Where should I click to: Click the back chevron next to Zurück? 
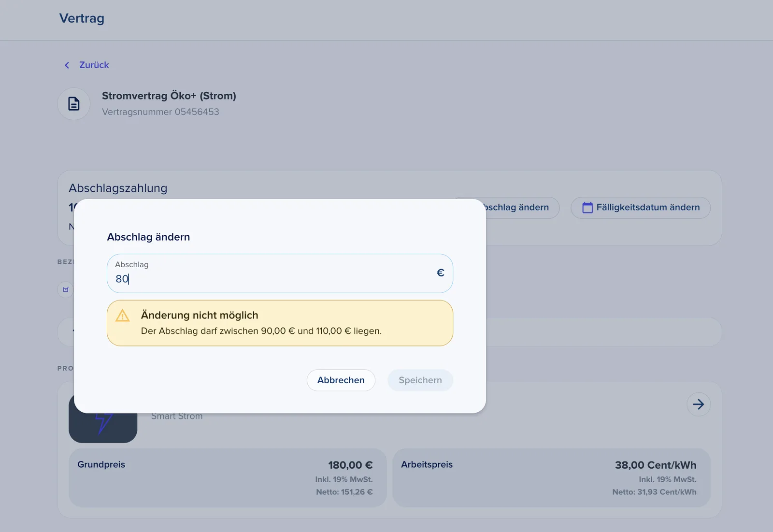[67, 65]
